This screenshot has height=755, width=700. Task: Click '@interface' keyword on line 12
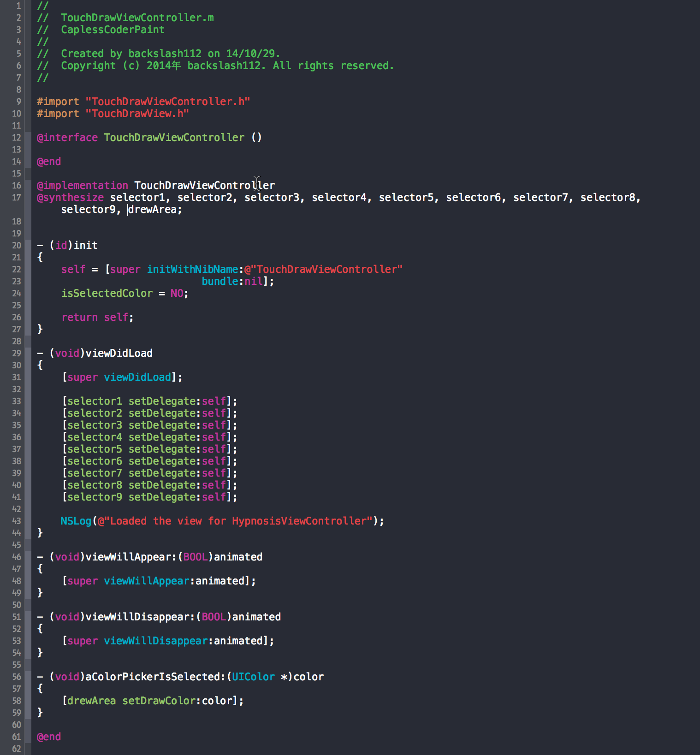pyautogui.click(x=67, y=137)
